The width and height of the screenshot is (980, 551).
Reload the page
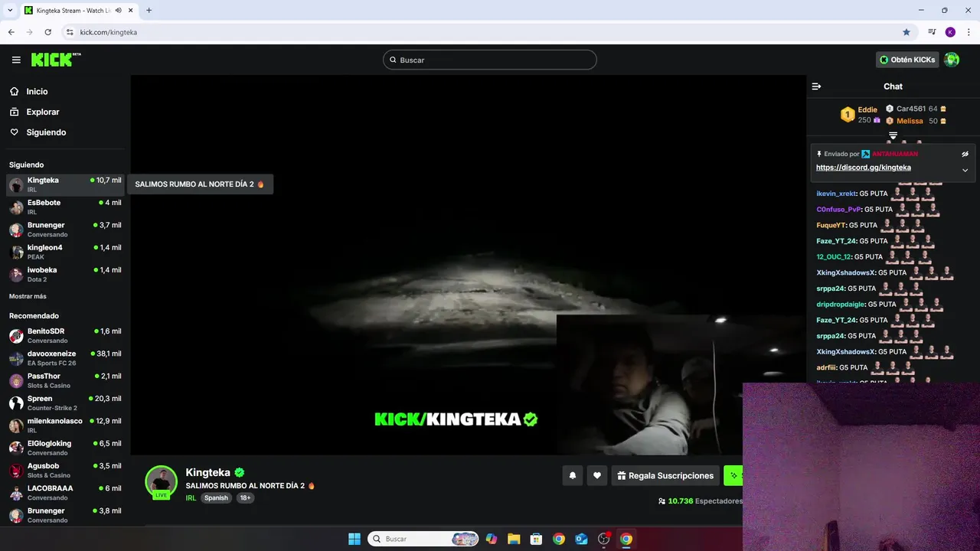tap(47, 32)
